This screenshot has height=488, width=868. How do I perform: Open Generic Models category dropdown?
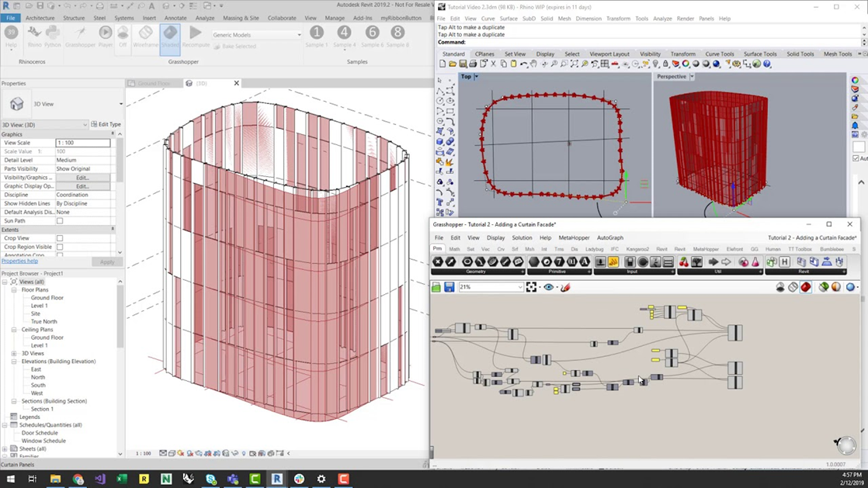257,34
